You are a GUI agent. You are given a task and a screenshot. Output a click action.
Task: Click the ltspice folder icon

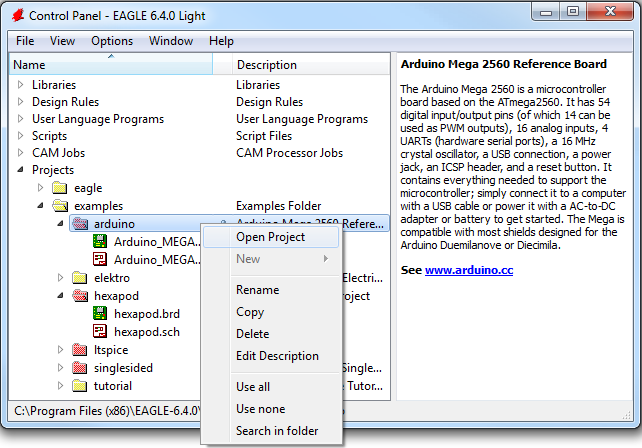pyautogui.click(x=80, y=350)
